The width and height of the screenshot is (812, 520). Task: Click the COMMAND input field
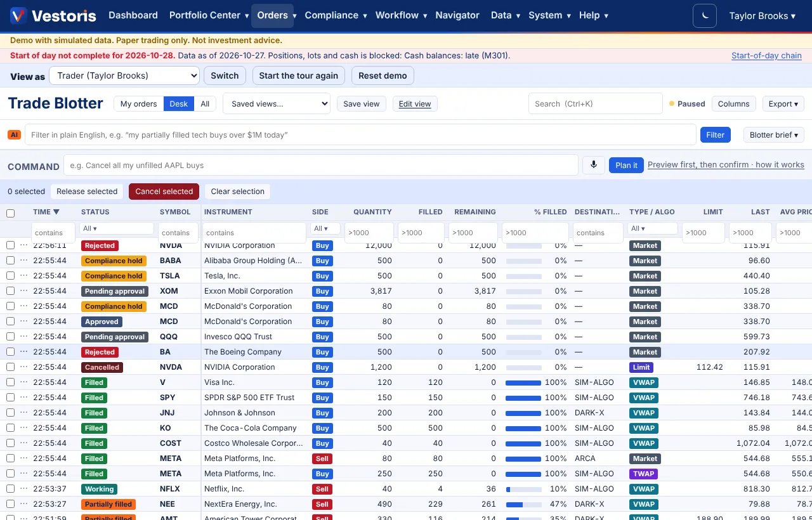[320, 165]
